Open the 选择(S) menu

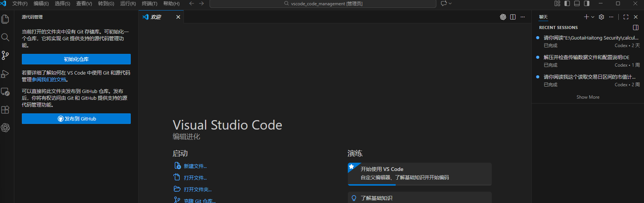[63, 3]
